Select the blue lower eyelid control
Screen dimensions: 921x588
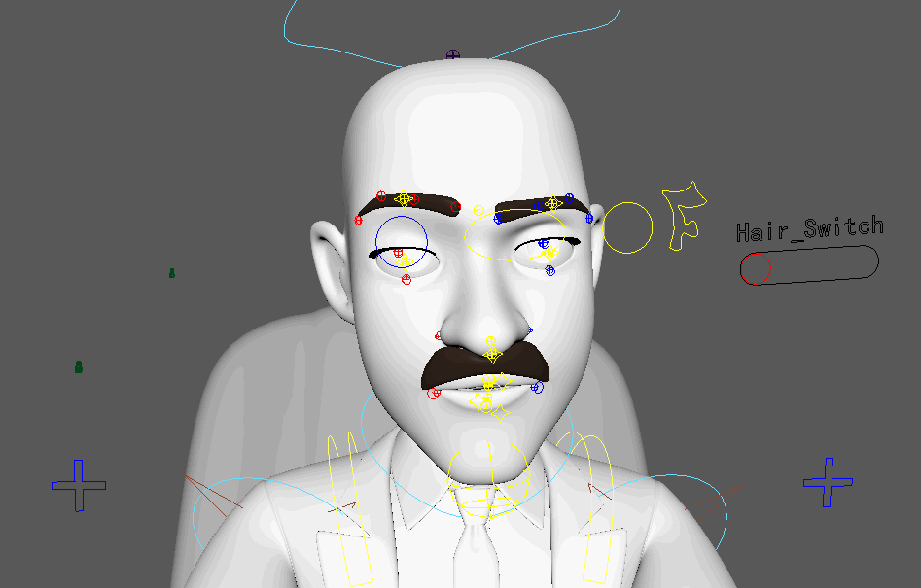click(549, 270)
